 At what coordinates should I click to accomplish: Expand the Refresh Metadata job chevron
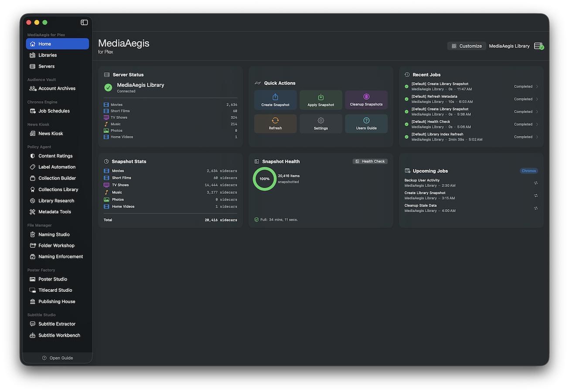pyautogui.click(x=537, y=99)
